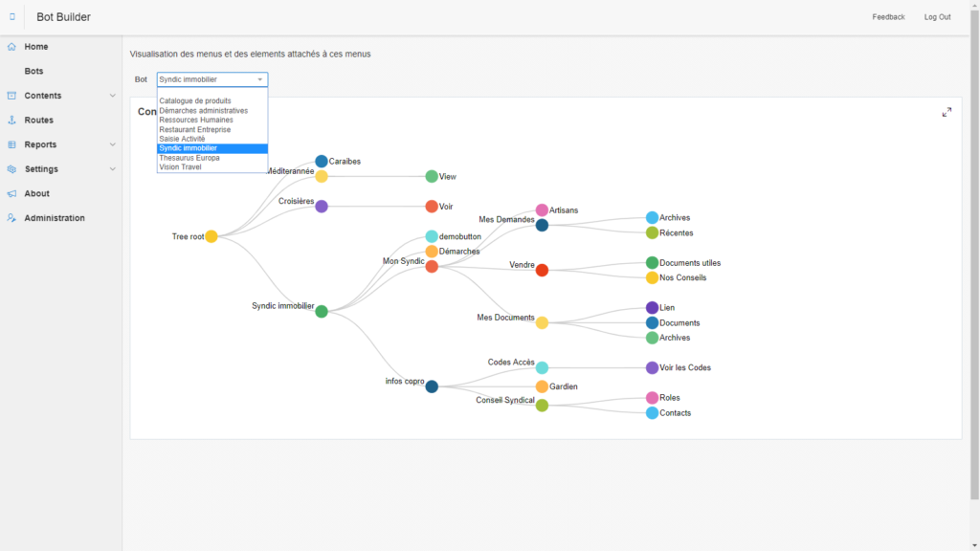Pick Ressources Humaines from the bot list
Viewport: 980px width, 551px height.
click(x=212, y=120)
